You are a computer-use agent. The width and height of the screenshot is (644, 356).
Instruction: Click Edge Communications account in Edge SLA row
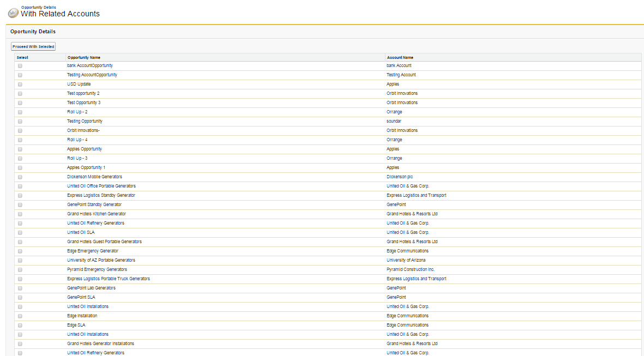407,325
